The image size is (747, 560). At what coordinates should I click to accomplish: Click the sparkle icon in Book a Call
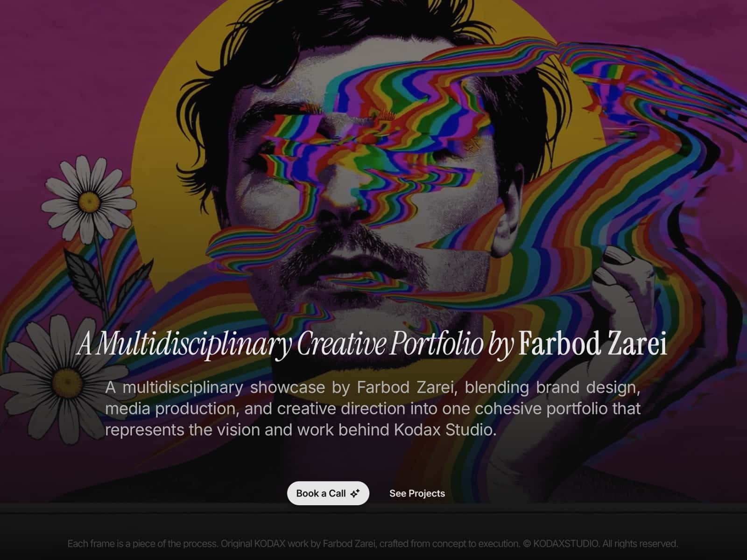[355, 493]
